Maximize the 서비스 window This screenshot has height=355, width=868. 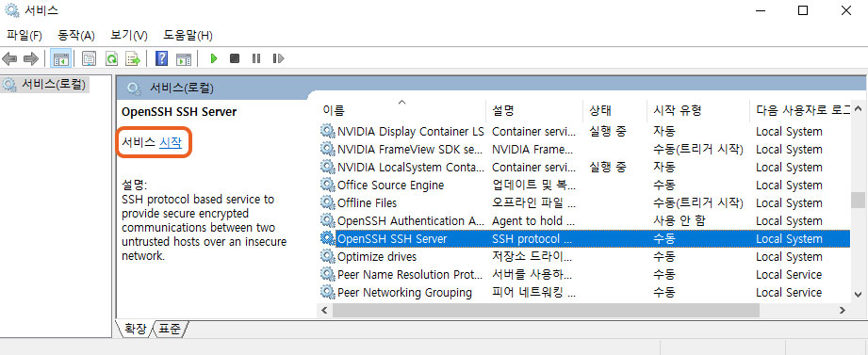tap(803, 10)
